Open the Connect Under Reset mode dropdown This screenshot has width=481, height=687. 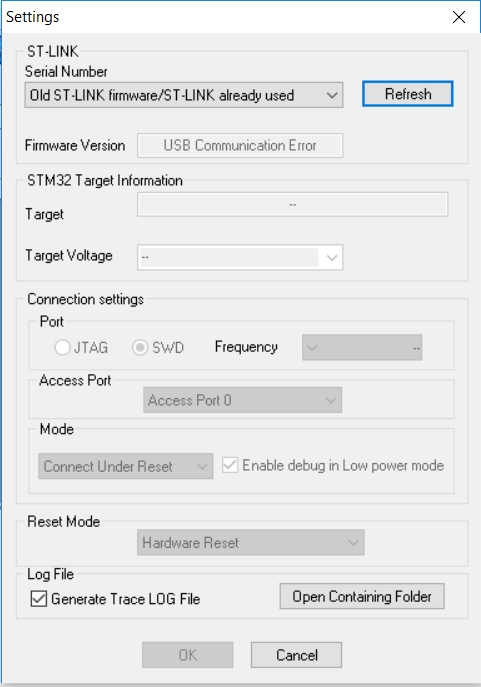pos(125,466)
